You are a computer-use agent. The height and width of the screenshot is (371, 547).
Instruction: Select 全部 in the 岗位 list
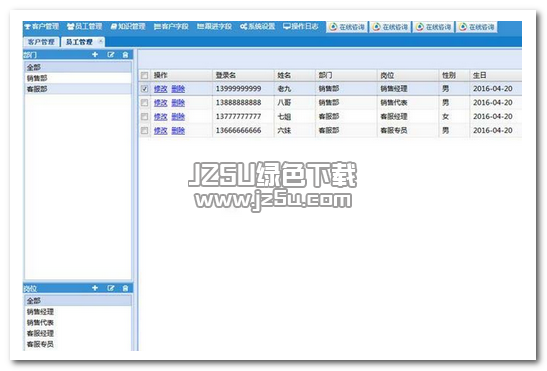[x=78, y=300]
